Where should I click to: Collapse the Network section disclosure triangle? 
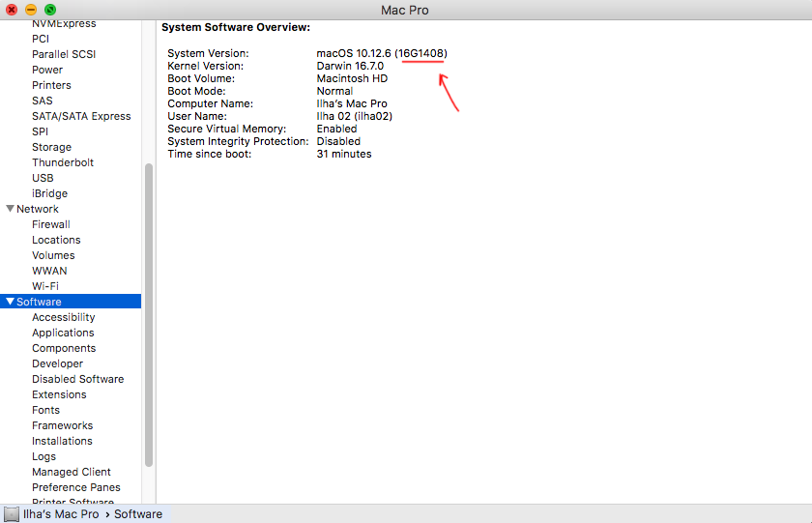point(10,209)
